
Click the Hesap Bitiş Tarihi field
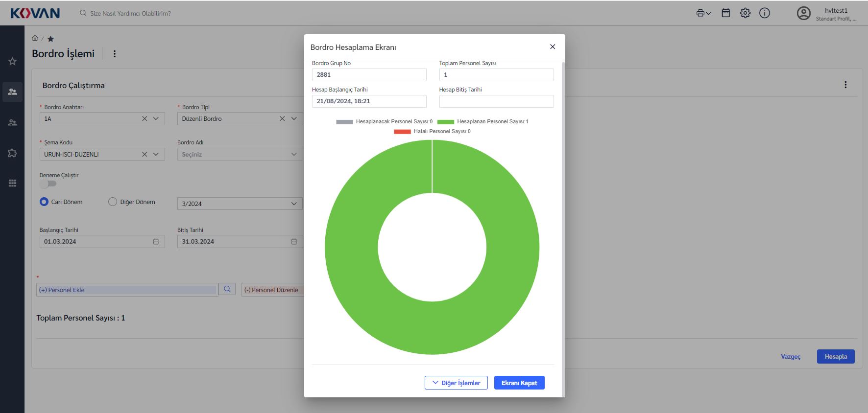(x=496, y=101)
